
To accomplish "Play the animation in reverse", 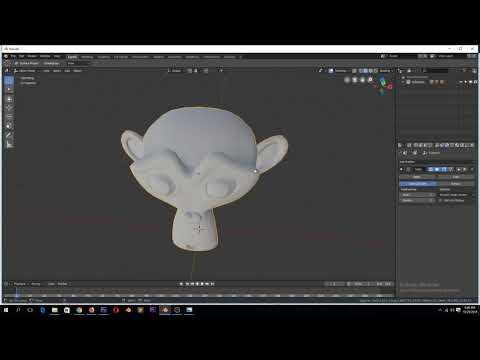I will 197,284.
